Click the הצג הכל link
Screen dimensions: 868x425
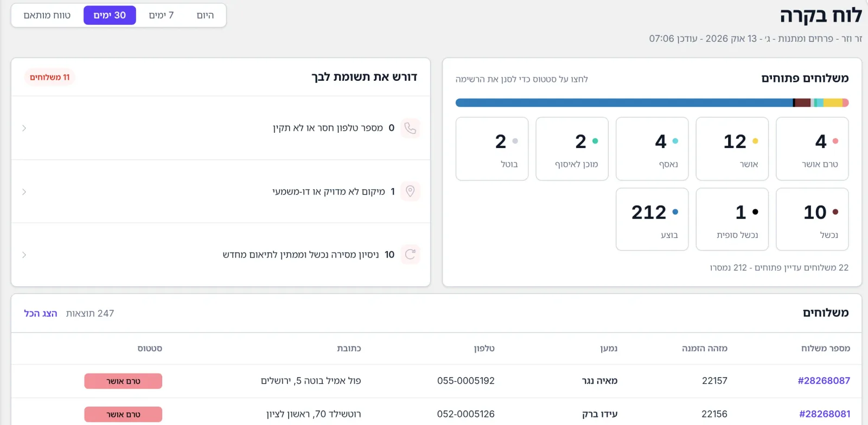[x=41, y=313]
